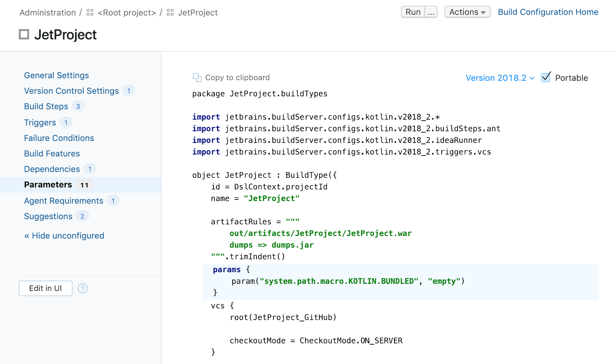Open the Version 2018.2 dropdown

[x=500, y=78]
